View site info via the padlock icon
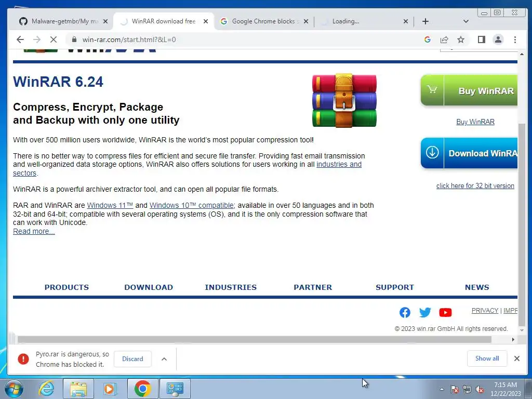The width and height of the screenshot is (532, 399). [x=74, y=39]
